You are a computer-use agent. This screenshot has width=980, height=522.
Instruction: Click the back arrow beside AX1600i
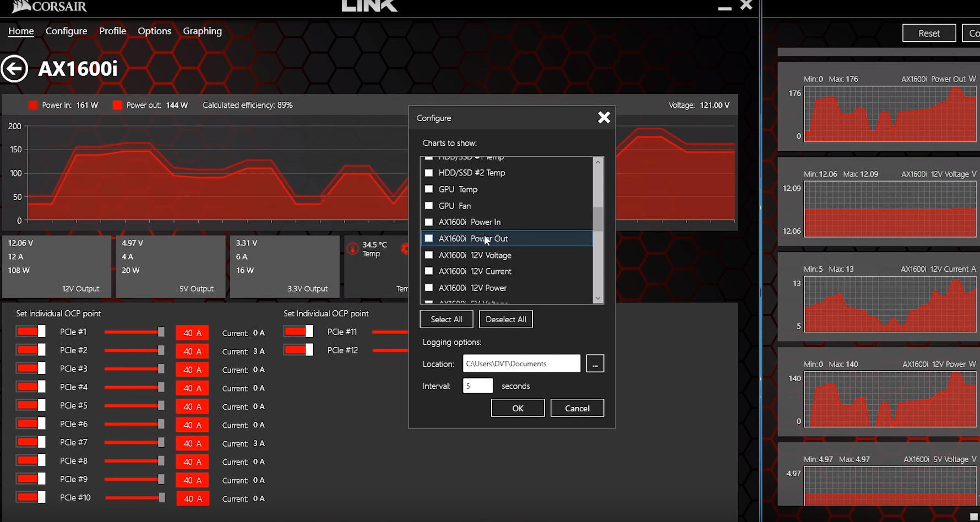(x=14, y=69)
